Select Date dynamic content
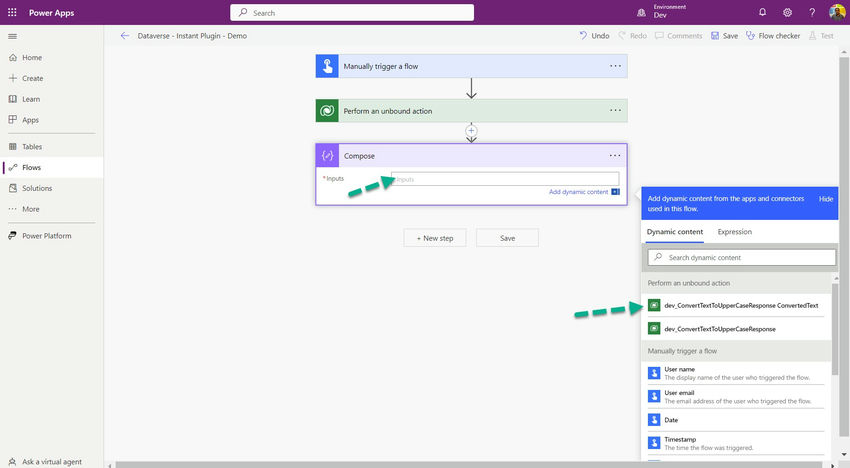 pyautogui.click(x=736, y=420)
